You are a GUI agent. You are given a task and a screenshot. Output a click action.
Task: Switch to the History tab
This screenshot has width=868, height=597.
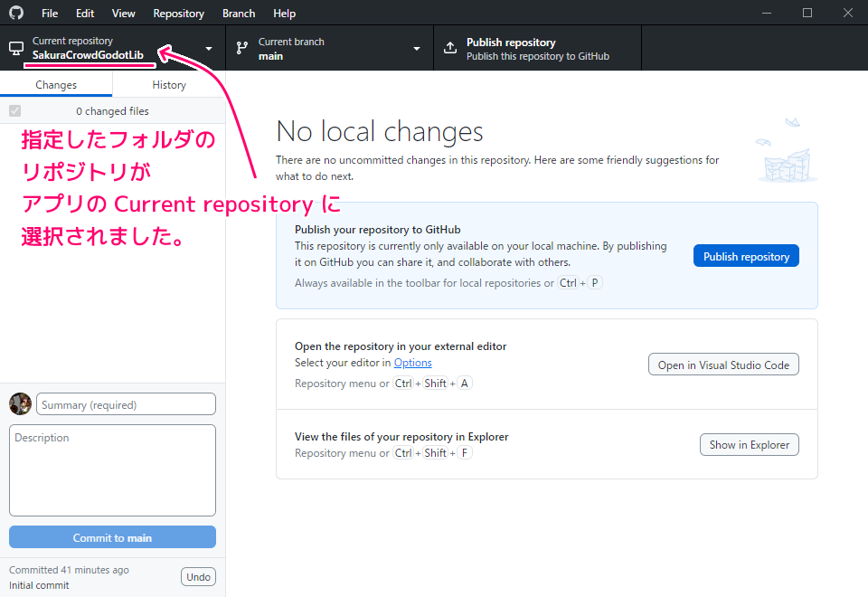[x=169, y=85]
